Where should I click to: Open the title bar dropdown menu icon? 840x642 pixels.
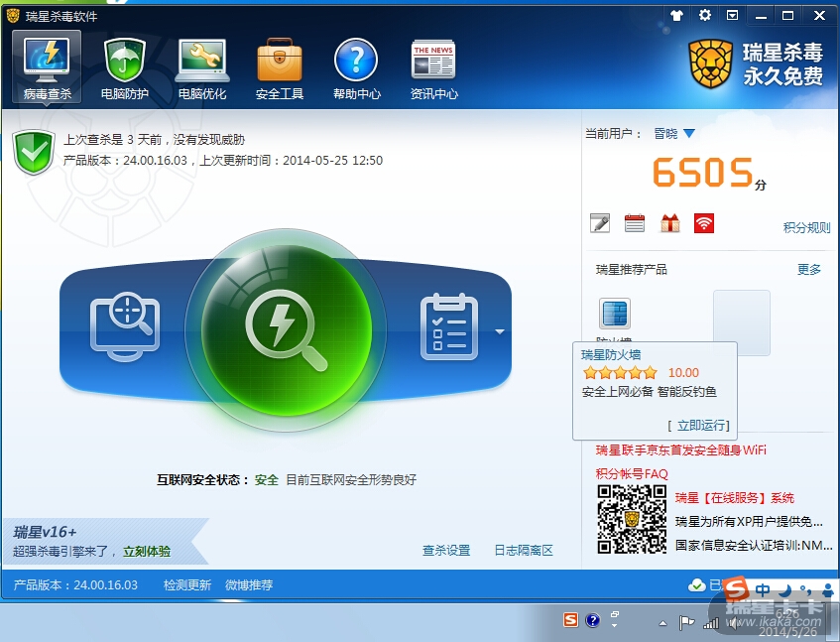pyautogui.click(x=732, y=15)
